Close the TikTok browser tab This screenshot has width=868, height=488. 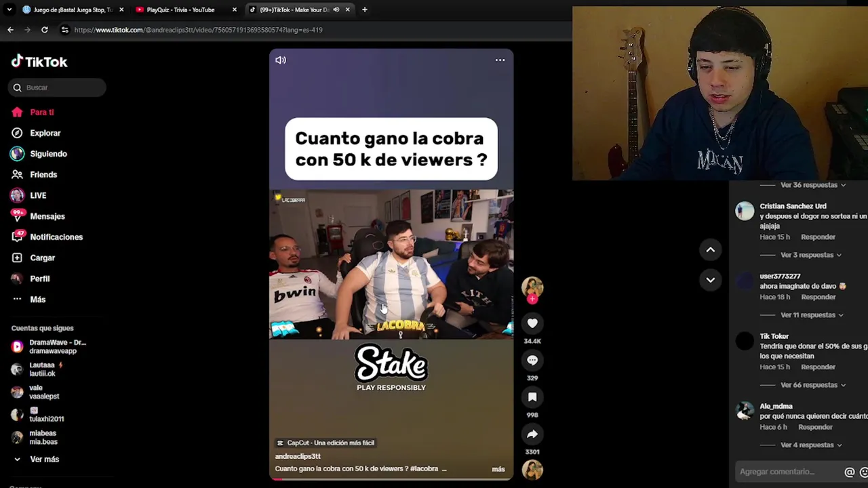(x=348, y=9)
